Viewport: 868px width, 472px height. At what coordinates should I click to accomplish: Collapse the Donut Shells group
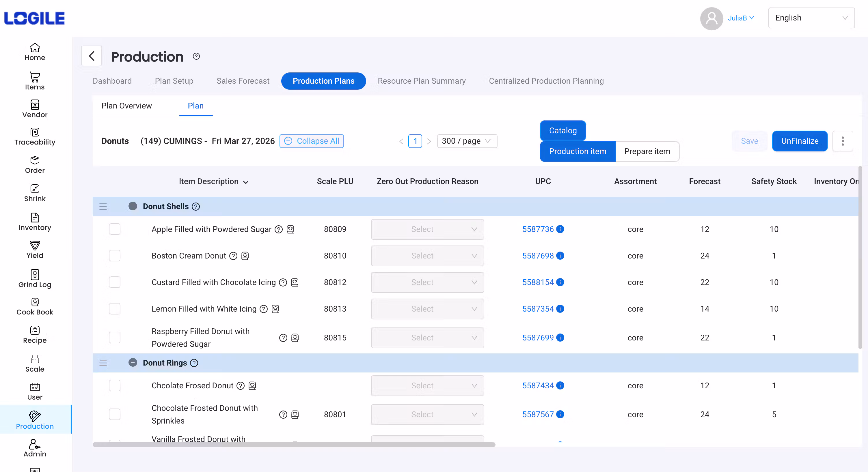(133, 206)
